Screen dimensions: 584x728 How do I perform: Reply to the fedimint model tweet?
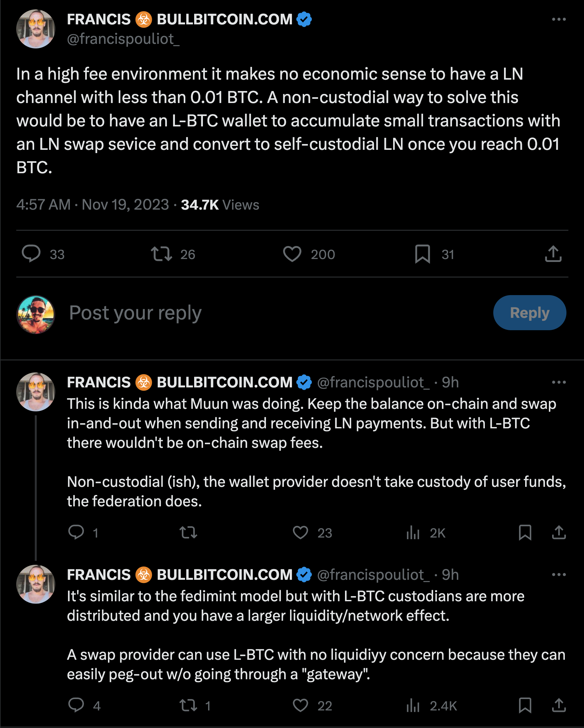(x=76, y=706)
